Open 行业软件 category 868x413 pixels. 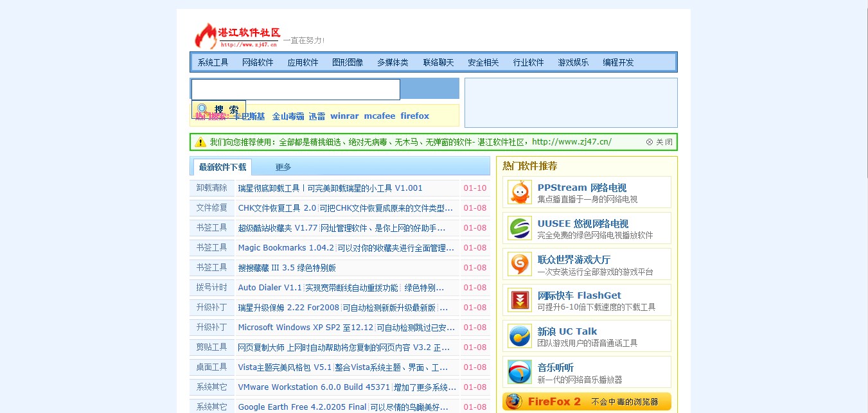point(528,62)
